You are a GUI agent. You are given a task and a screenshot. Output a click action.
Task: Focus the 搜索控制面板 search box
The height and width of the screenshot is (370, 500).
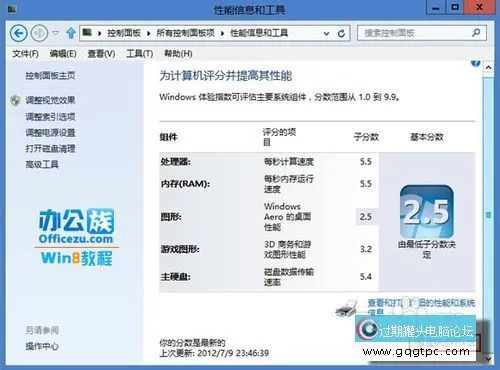click(x=422, y=33)
